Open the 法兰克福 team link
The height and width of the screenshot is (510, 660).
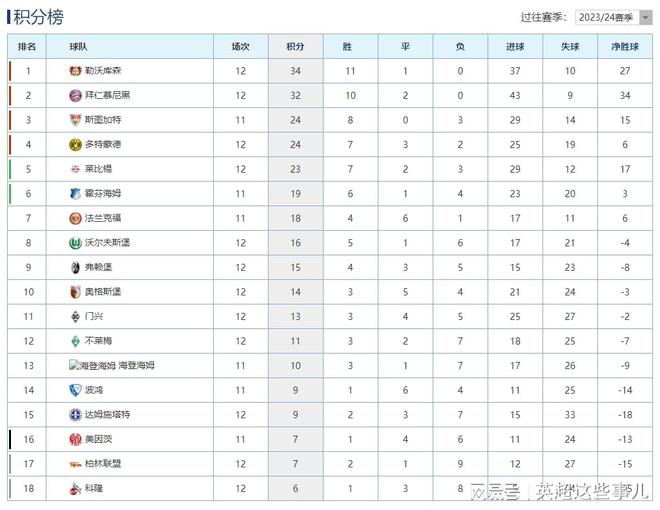pos(103,218)
